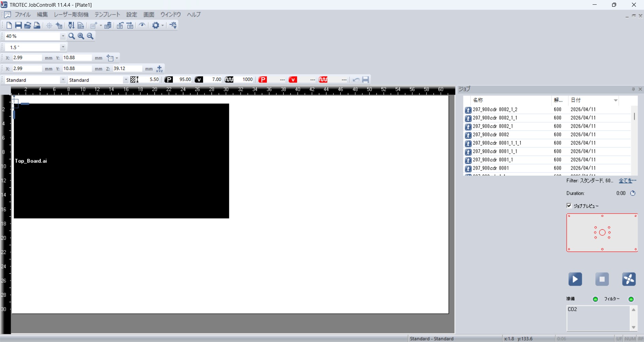Open the 画面 menu
Image resolution: width=644 pixels, height=342 pixels.
point(149,14)
